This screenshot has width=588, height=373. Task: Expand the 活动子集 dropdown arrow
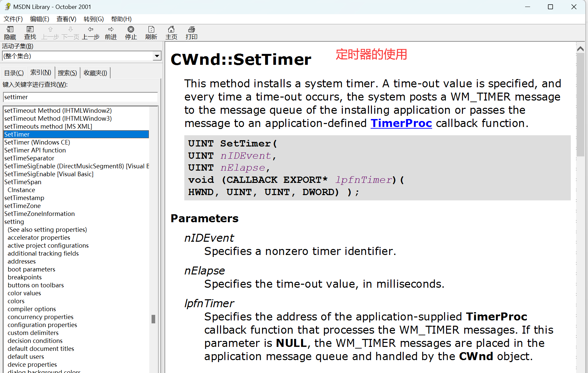tap(157, 56)
